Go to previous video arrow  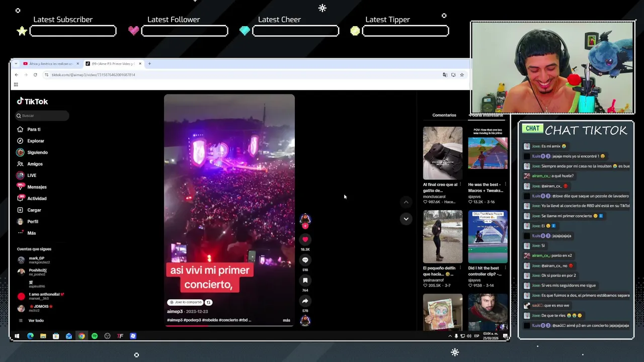(406, 202)
